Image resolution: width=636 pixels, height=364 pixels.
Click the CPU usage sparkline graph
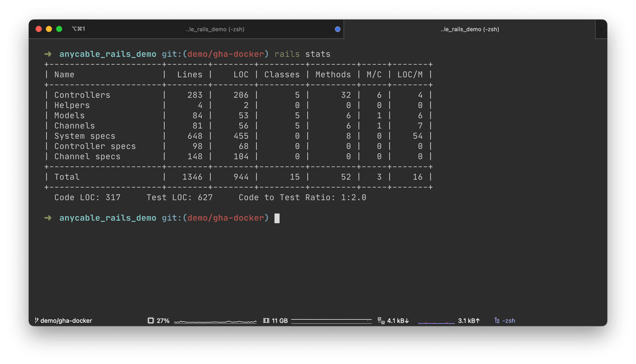tap(215, 322)
